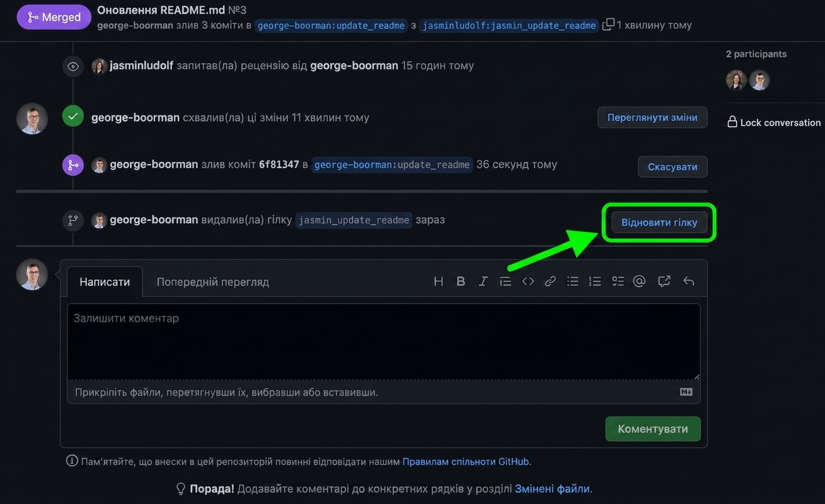Insert a task list
Screen dimensions: 825x504
[x=618, y=282]
